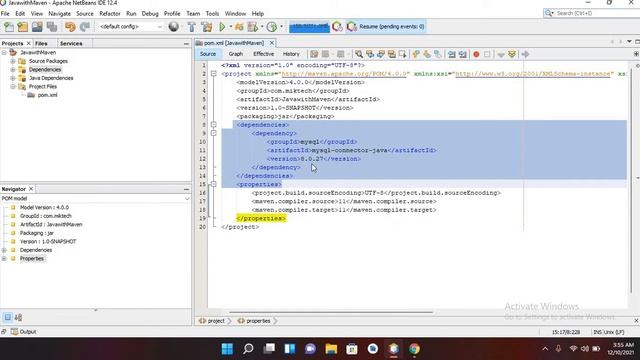Image resolution: width=640 pixels, height=360 pixels.
Task: Click the Redo arrow in main toolbar
Action: (x=84, y=27)
